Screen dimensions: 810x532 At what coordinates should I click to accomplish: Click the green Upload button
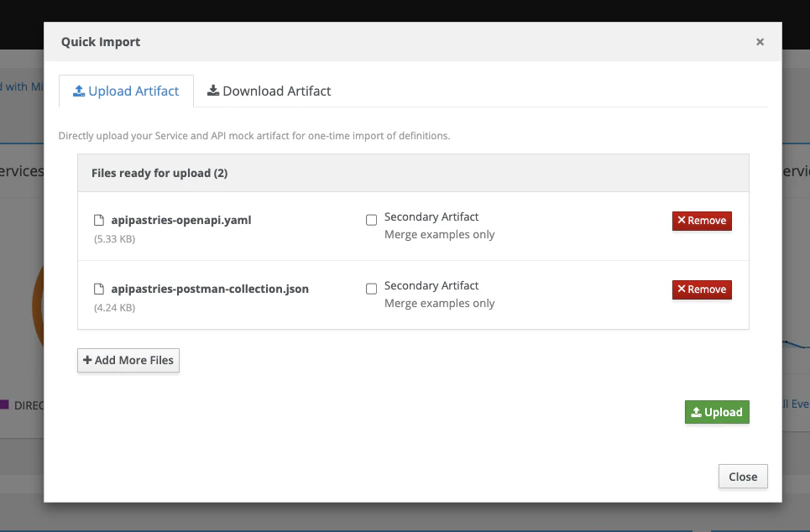[x=717, y=412]
